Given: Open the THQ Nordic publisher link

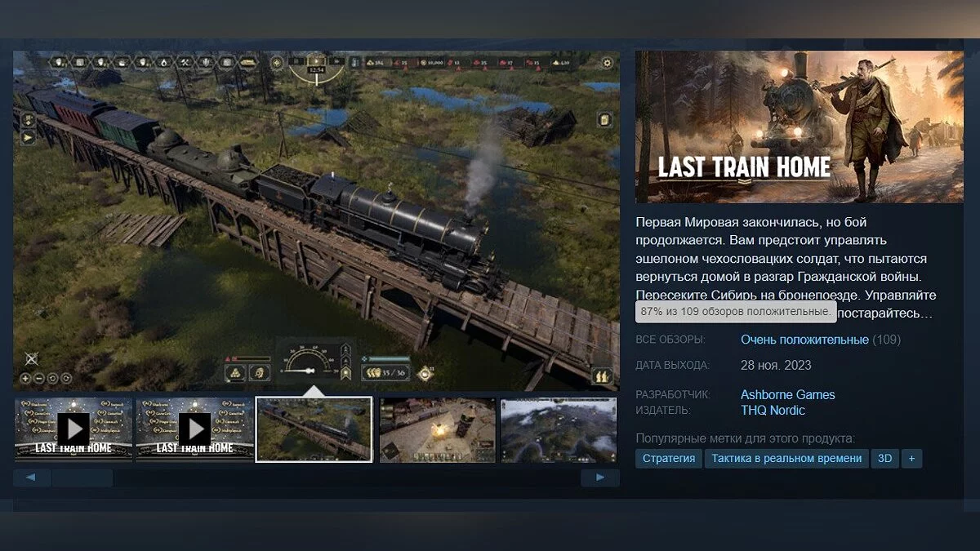Looking at the screenshot, I should (x=773, y=411).
